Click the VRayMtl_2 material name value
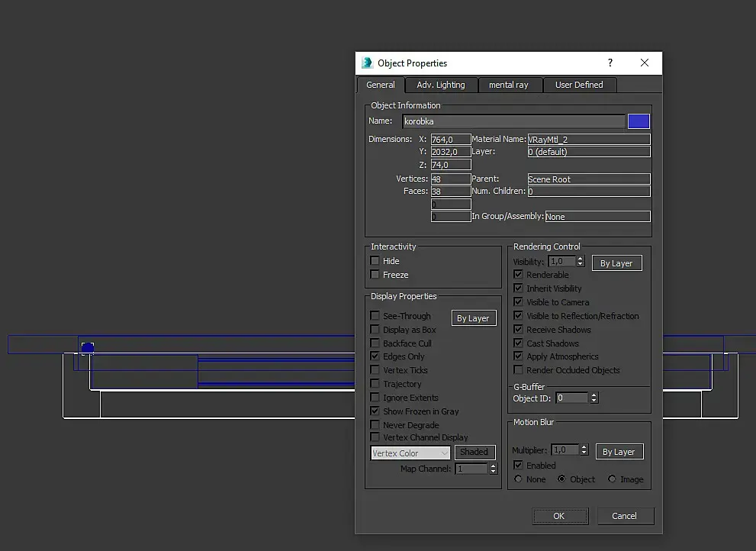Viewport: 756px width, 551px height. point(589,140)
